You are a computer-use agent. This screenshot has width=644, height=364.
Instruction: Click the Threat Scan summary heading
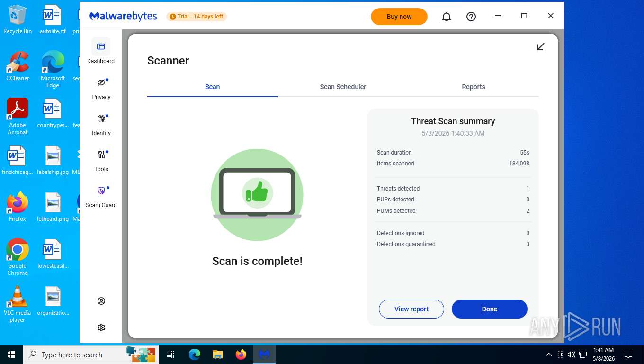pyautogui.click(x=453, y=121)
